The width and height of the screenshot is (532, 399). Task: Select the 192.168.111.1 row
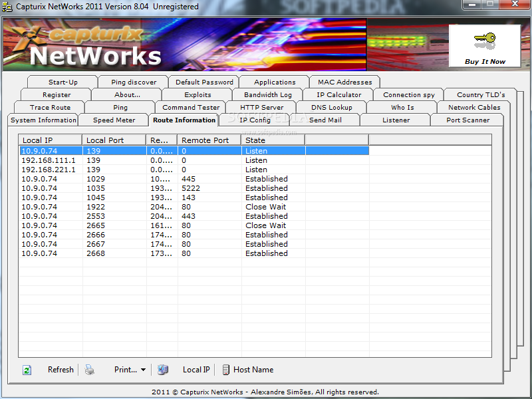coord(194,160)
